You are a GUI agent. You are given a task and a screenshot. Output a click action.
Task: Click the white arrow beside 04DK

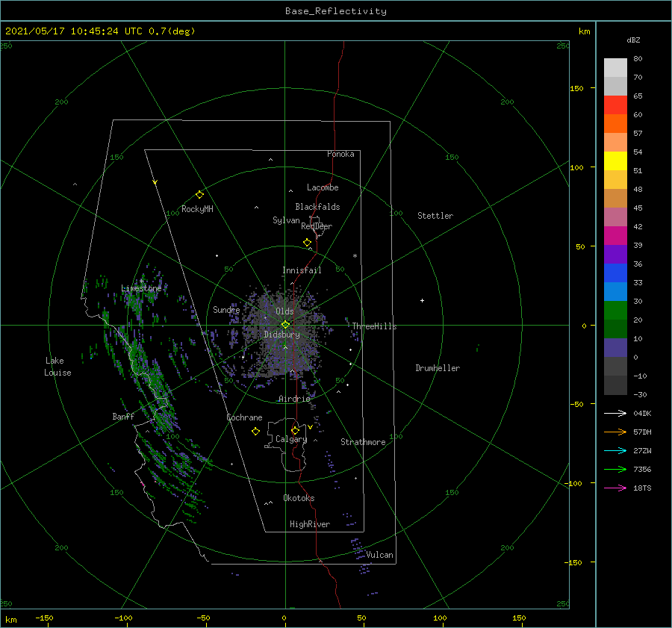point(615,413)
